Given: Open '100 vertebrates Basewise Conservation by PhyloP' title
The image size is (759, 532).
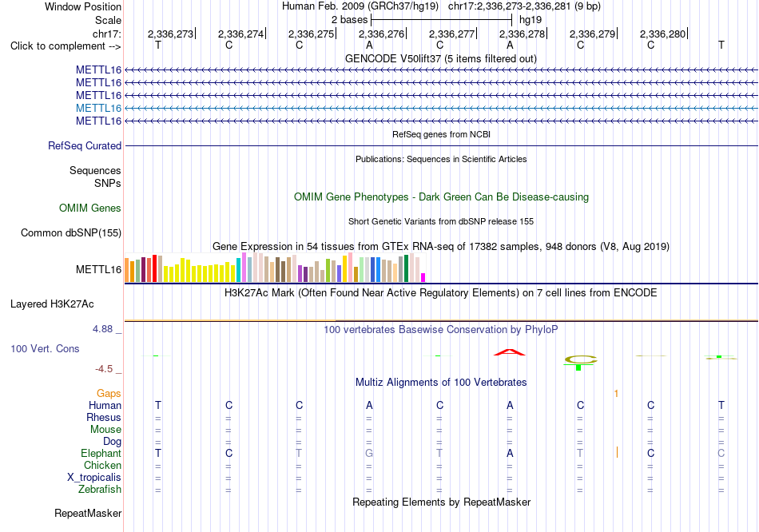Looking at the screenshot, I should (x=441, y=330).
